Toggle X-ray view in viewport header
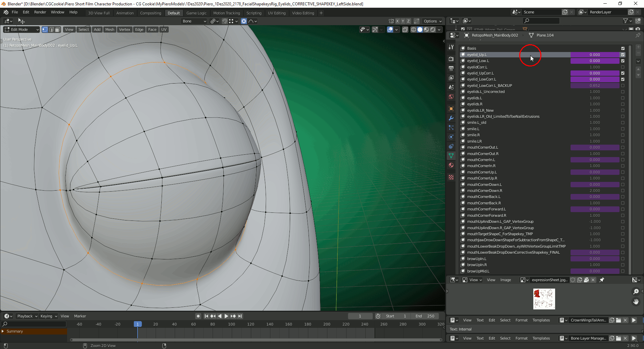This screenshot has height=349, width=644. tap(405, 30)
